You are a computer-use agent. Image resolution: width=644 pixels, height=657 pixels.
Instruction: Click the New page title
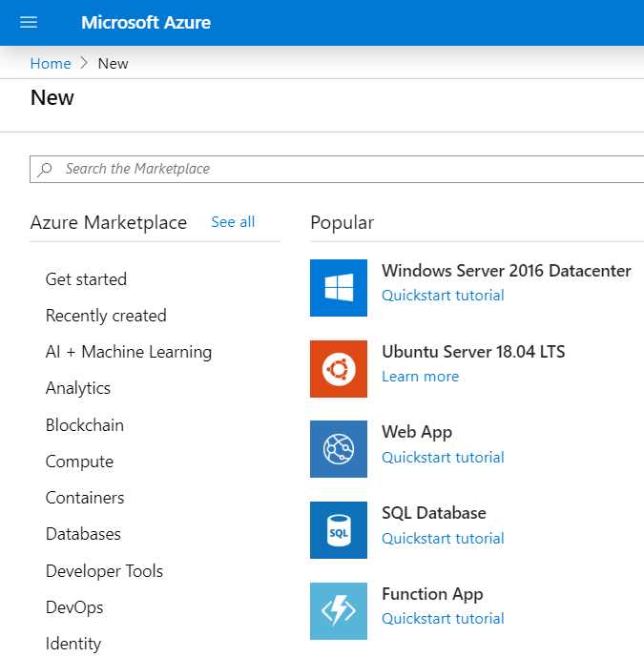point(52,97)
